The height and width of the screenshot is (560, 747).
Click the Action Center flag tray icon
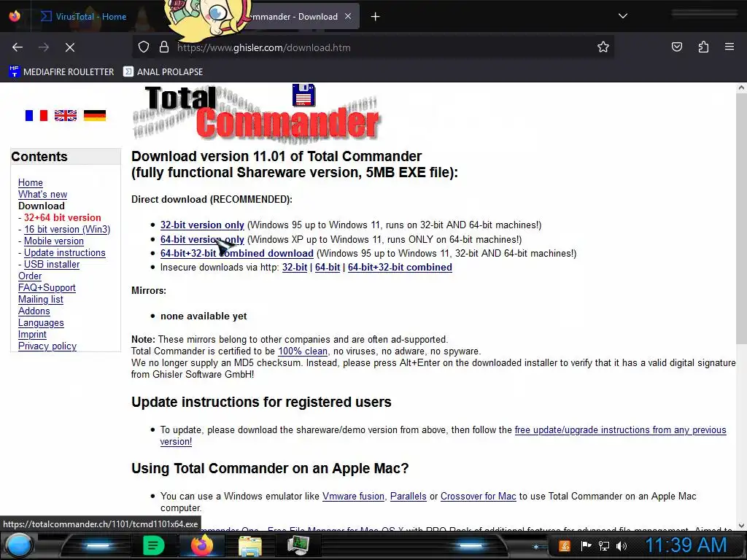click(586, 545)
